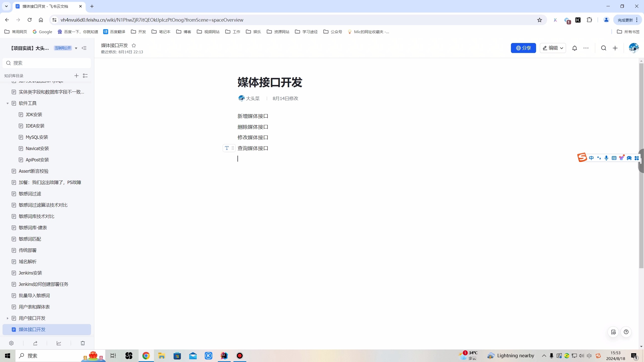Open the Sogou toolbox grid icon

click(x=637, y=158)
